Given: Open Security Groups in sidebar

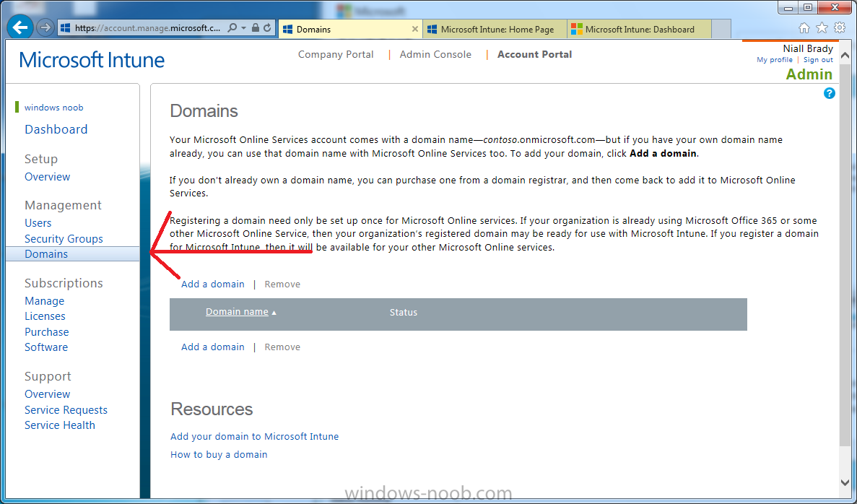Looking at the screenshot, I should coord(64,239).
